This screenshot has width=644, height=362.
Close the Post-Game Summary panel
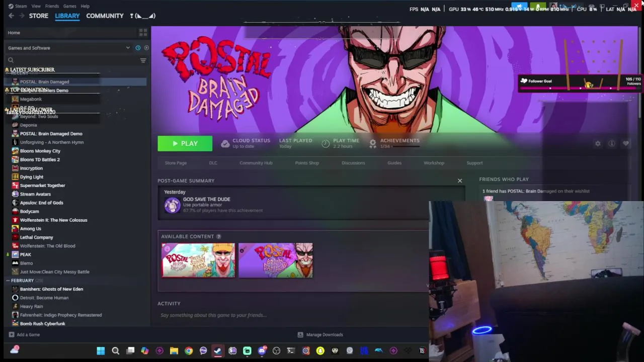click(460, 180)
